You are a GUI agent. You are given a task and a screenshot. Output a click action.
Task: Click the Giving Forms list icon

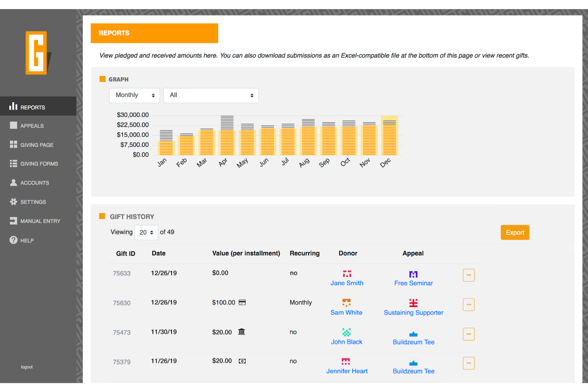point(13,164)
